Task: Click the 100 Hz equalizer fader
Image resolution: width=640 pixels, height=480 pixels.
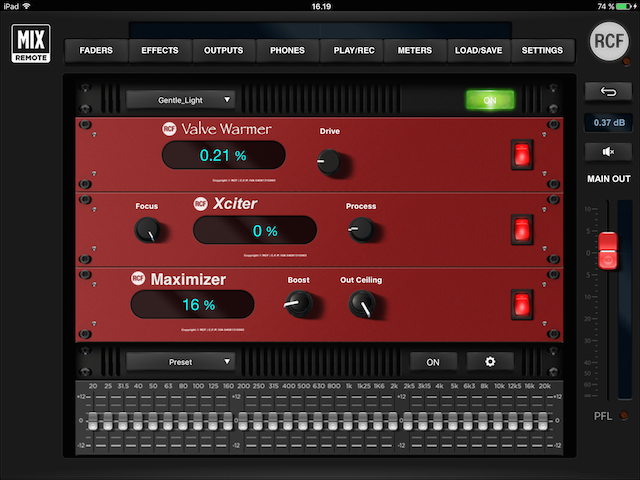Action: click(x=198, y=421)
